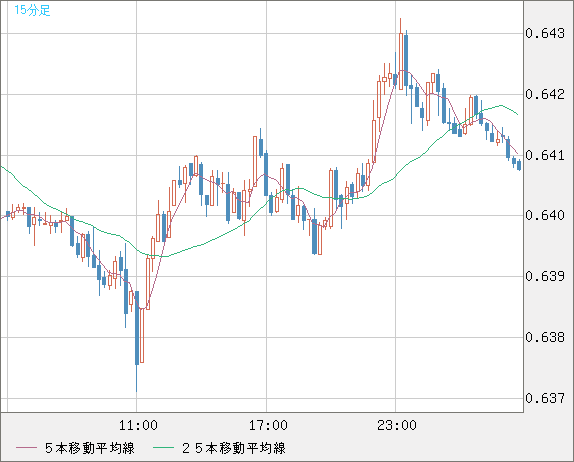The width and height of the screenshot is (574, 462).
Task: Select the 0.637 price axis label
Action: [x=545, y=398]
